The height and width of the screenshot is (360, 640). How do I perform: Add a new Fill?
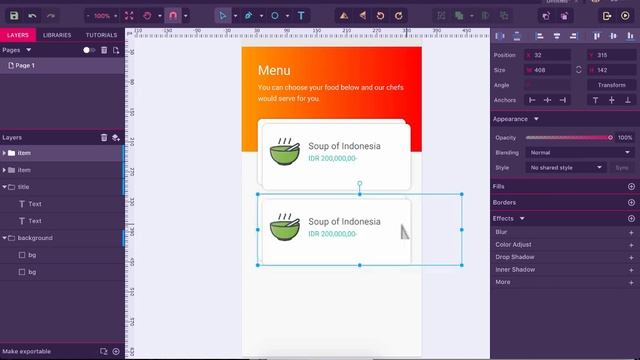631,187
